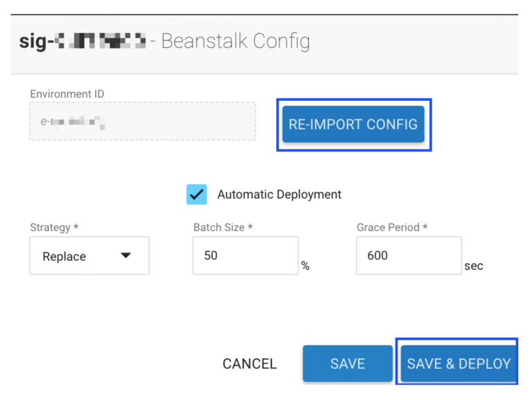Click the Strategy dropdown arrow icon
The height and width of the screenshot is (400, 532).
tap(125, 255)
